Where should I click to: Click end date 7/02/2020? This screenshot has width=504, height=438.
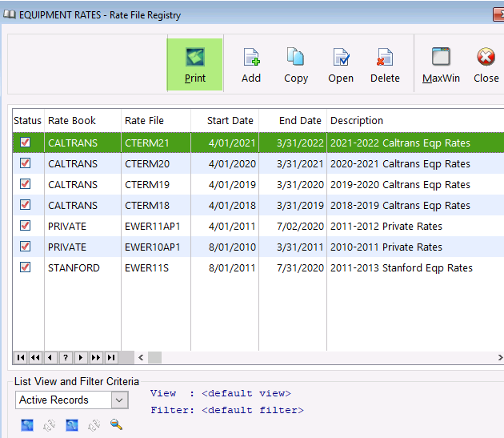(x=300, y=227)
